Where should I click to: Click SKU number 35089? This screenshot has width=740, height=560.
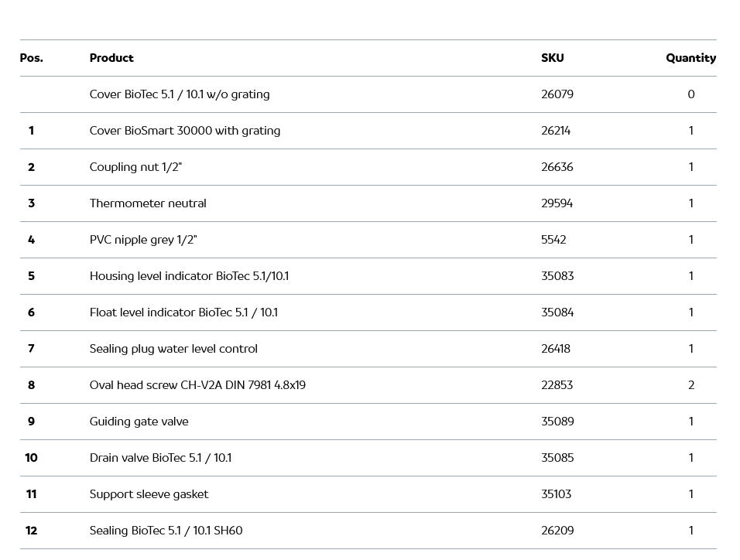557,422
